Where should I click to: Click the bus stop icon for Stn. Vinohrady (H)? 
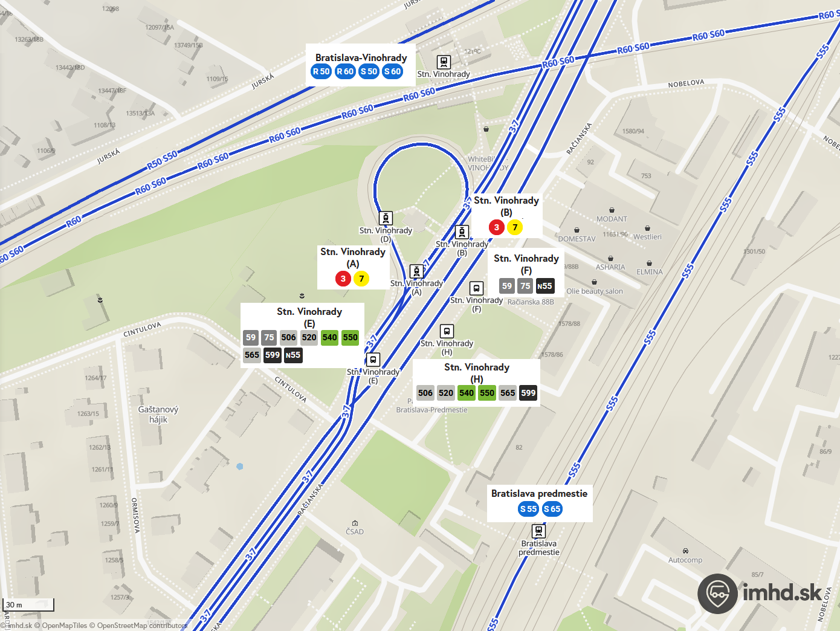click(447, 331)
